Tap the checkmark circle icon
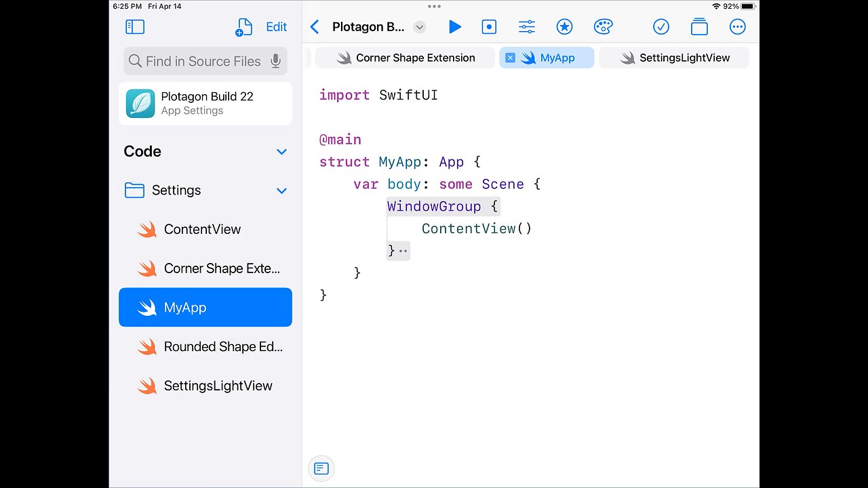Image resolution: width=868 pixels, height=488 pixels. pyautogui.click(x=661, y=27)
